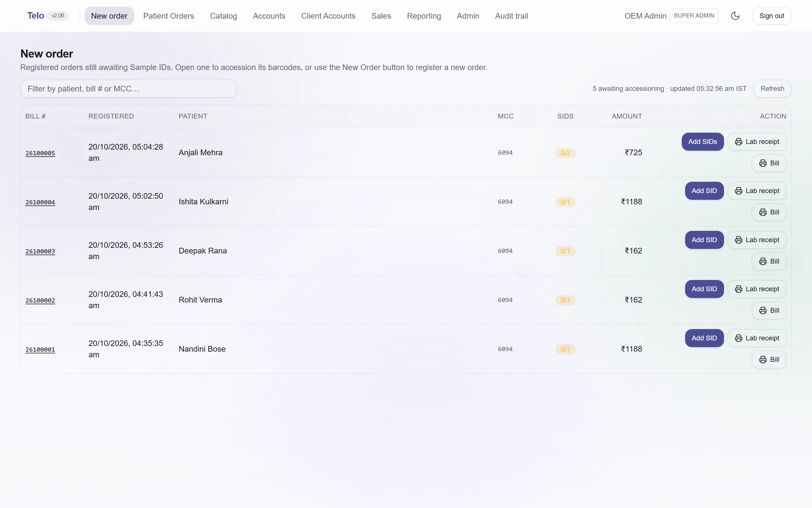The height and width of the screenshot is (508, 812).
Task: Open bill number 26100005 link
Action: pyautogui.click(x=40, y=153)
